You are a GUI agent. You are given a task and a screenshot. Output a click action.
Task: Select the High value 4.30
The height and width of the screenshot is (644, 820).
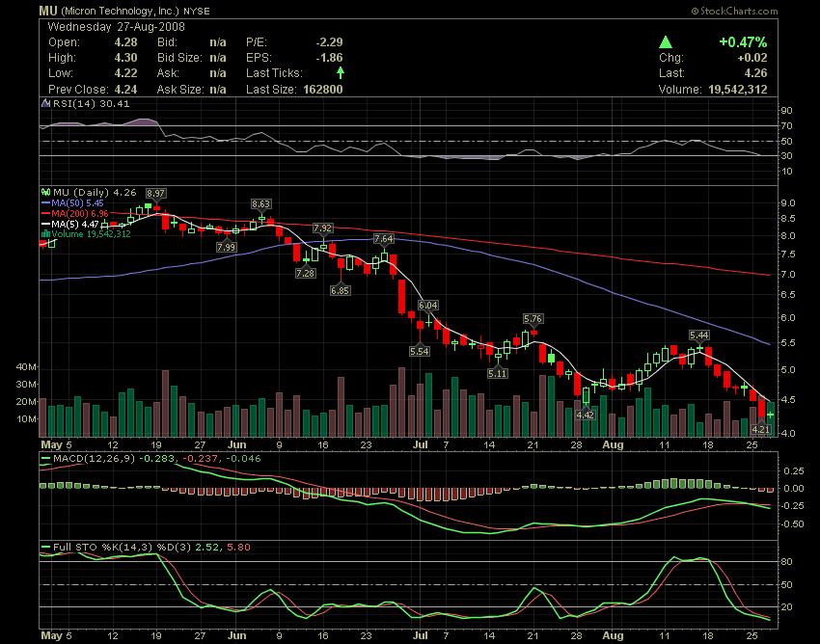point(125,58)
